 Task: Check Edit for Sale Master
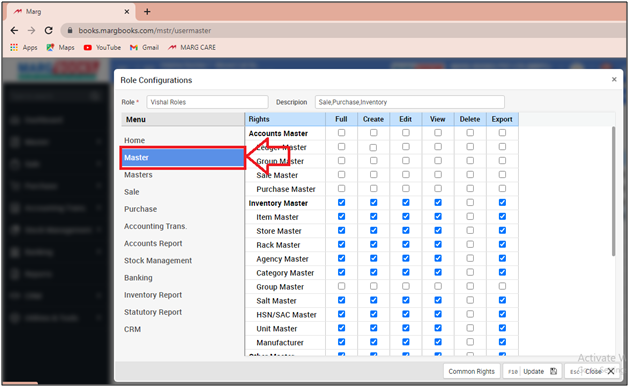click(406, 174)
